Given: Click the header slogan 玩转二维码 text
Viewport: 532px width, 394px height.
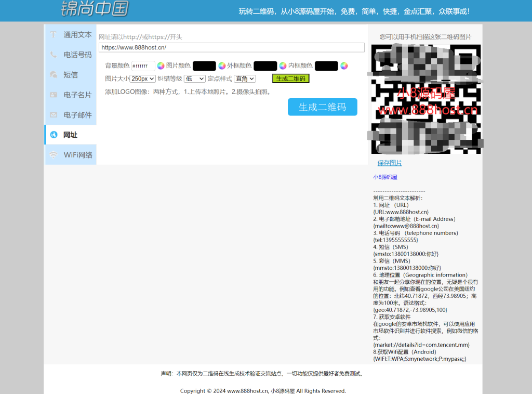Looking at the screenshot, I should click(x=354, y=11).
